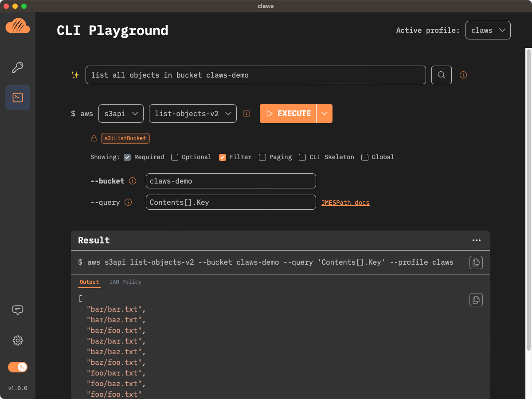
Task: Check the CLI Skeleton checkbox
Action: (302, 157)
